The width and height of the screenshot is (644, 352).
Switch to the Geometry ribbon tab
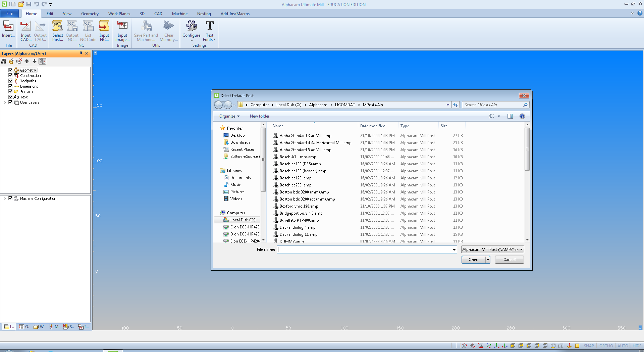(90, 14)
